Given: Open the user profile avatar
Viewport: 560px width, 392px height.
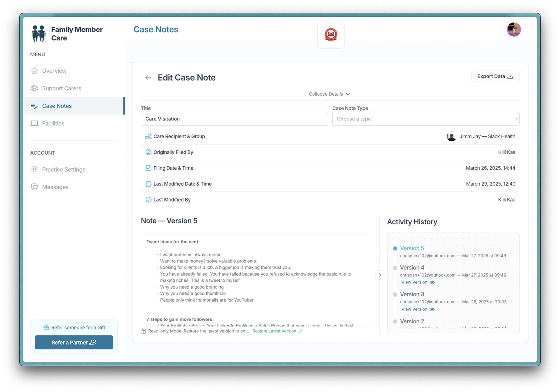Looking at the screenshot, I should [514, 30].
